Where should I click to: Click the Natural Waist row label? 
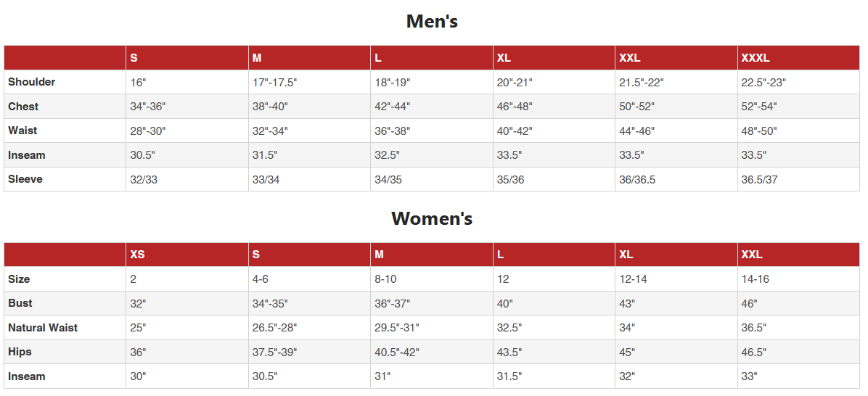point(43,328)
